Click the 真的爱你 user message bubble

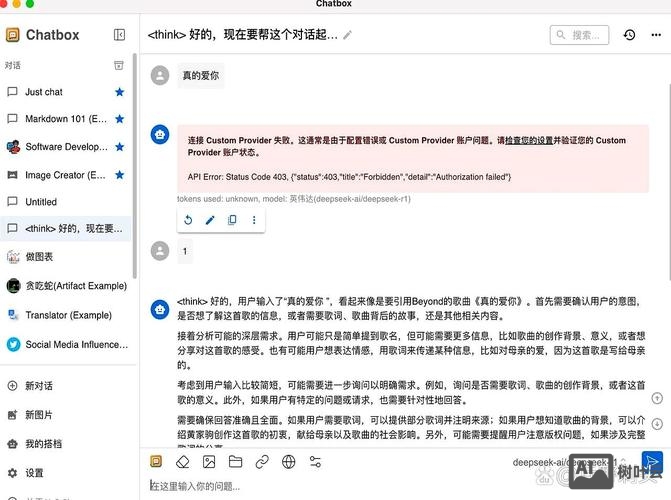(x=201, y=76)
